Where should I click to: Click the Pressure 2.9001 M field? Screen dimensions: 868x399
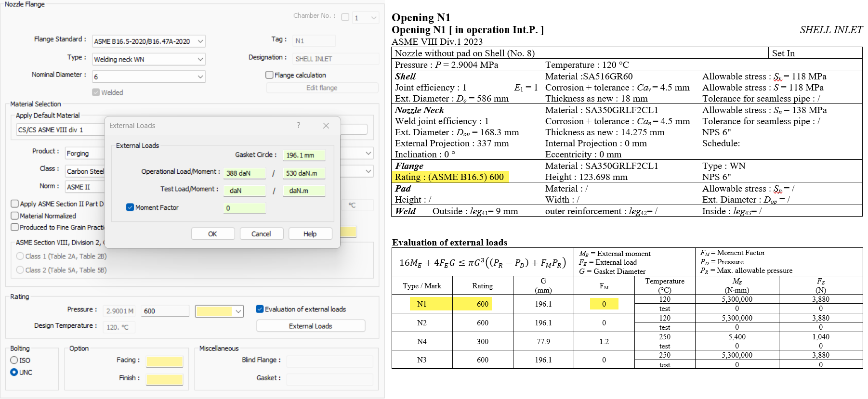pos(120,311)
